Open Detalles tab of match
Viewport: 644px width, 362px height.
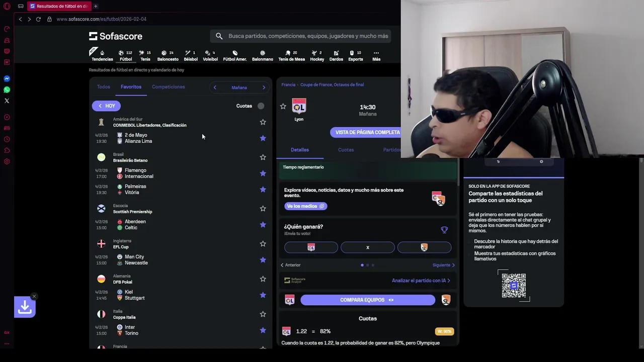(x=300, y=150)
